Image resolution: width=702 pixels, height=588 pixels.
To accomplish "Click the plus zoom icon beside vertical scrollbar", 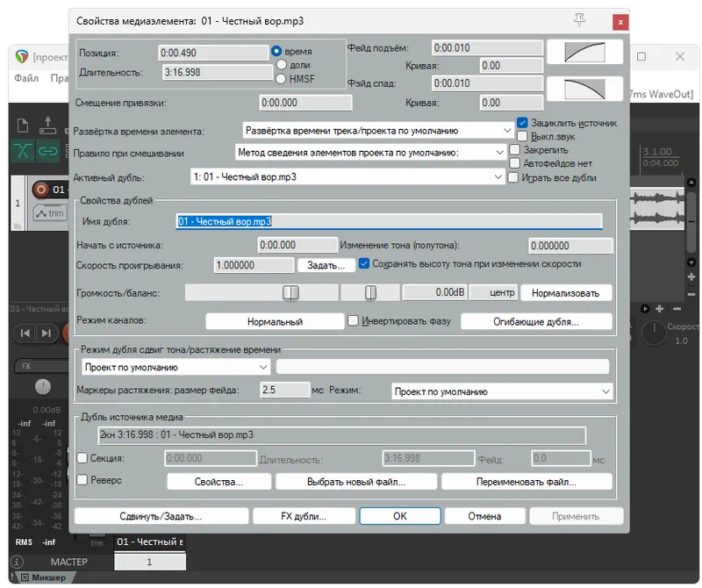I will (x=691, y=276).
